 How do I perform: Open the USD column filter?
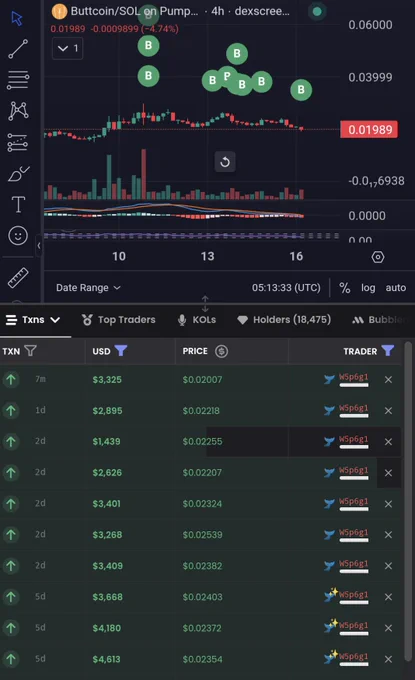point(121,350)
